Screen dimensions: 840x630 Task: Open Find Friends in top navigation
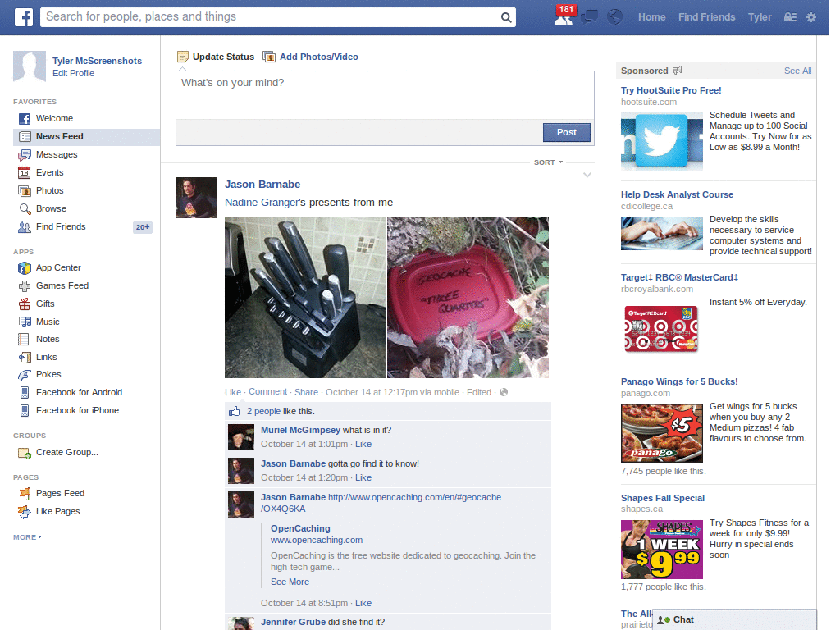(x=706, y=17)
